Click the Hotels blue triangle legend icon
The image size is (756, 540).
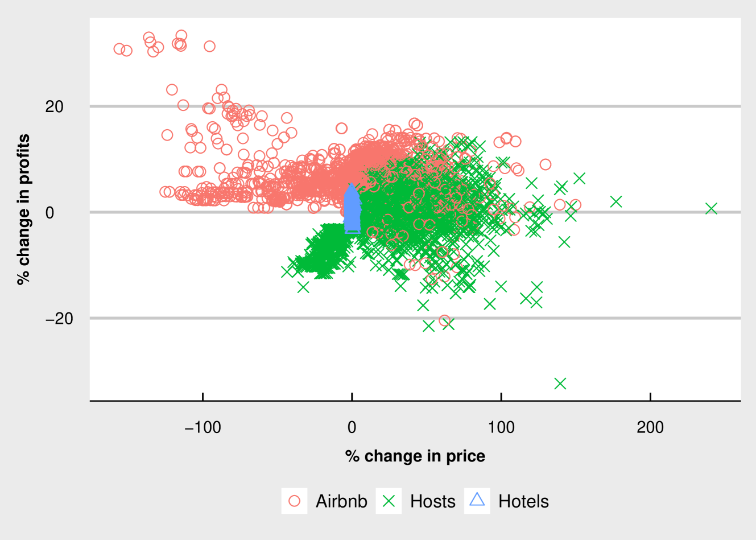(477, 500)
